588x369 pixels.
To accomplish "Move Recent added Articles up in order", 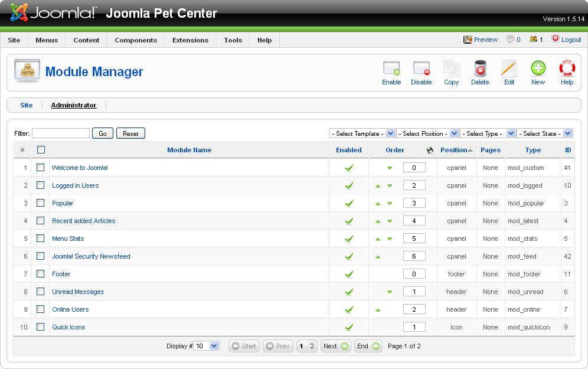I will [x=378, y=221].
